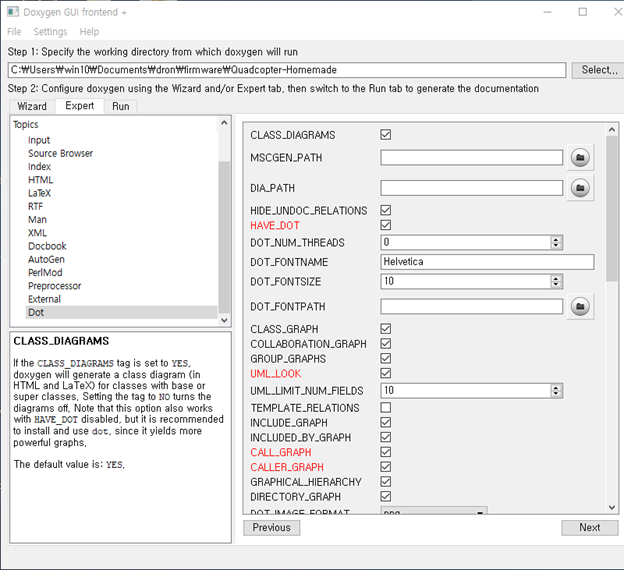This screenshot has width=624, height=570.
Task: Enable TEMPLATE_RELATIONS checkbox
Action: pyautogui.click(x=386, y=408)
